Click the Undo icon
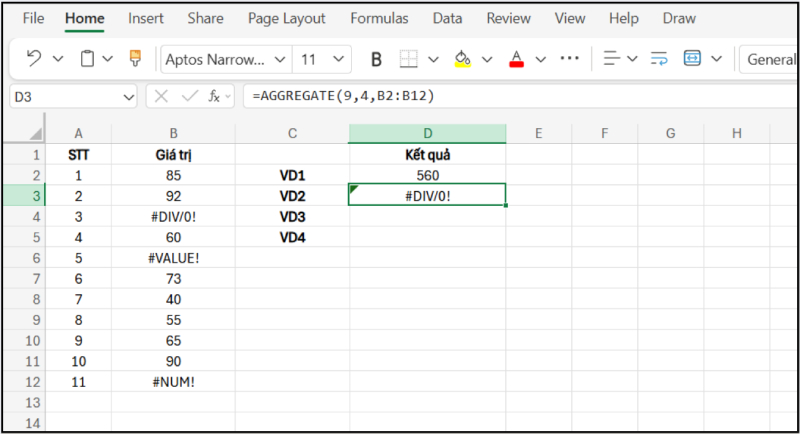This screenshot has height=434, width=800. pyautogui.click(x=33, y=58)
